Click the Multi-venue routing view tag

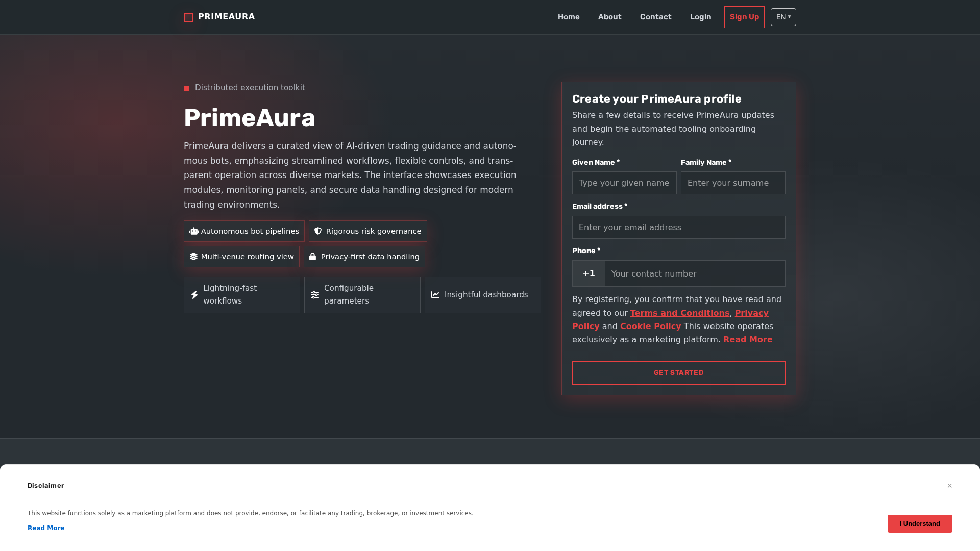[x=241, y=257]
